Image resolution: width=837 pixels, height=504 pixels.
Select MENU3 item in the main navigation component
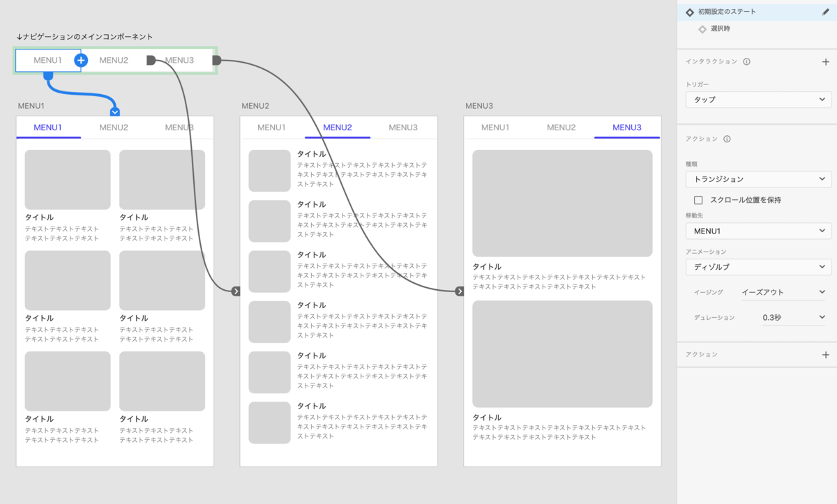coord(179,61)
